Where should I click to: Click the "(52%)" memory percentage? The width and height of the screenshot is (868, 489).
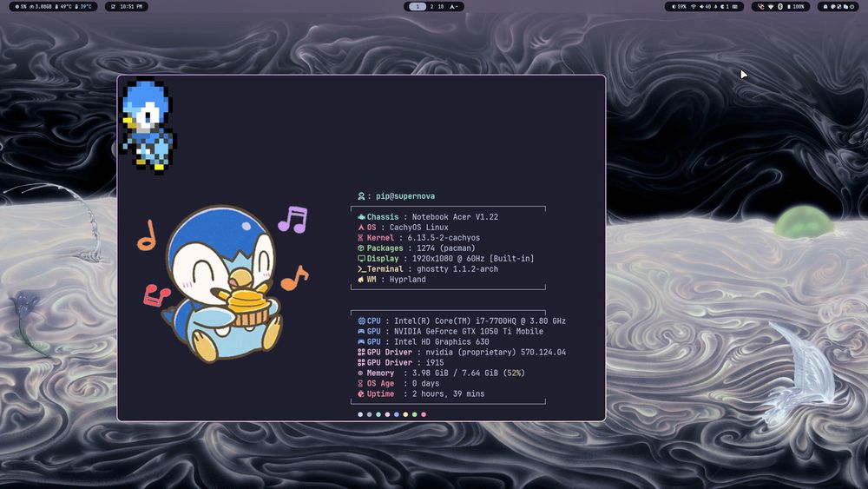coord(514,373)
